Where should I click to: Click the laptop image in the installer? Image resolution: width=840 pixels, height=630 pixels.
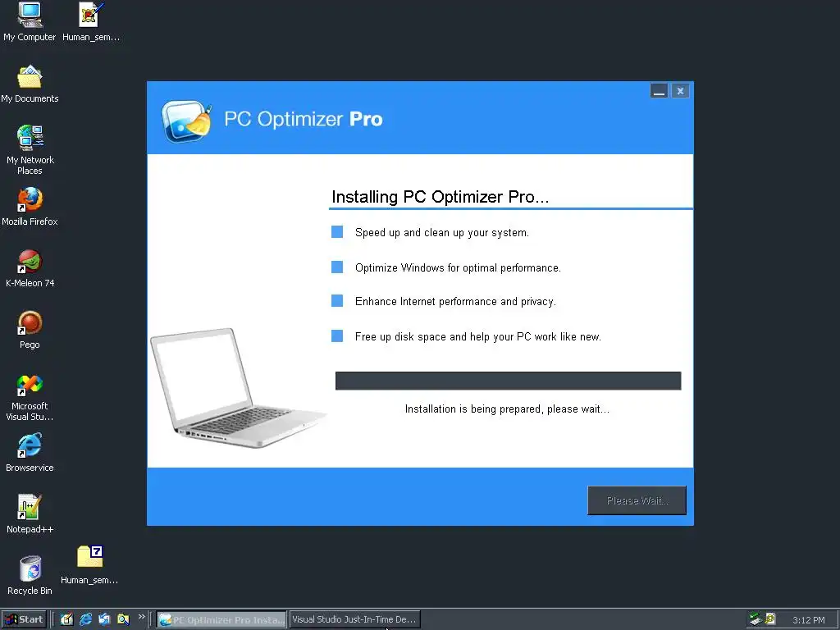click(239, 388)
